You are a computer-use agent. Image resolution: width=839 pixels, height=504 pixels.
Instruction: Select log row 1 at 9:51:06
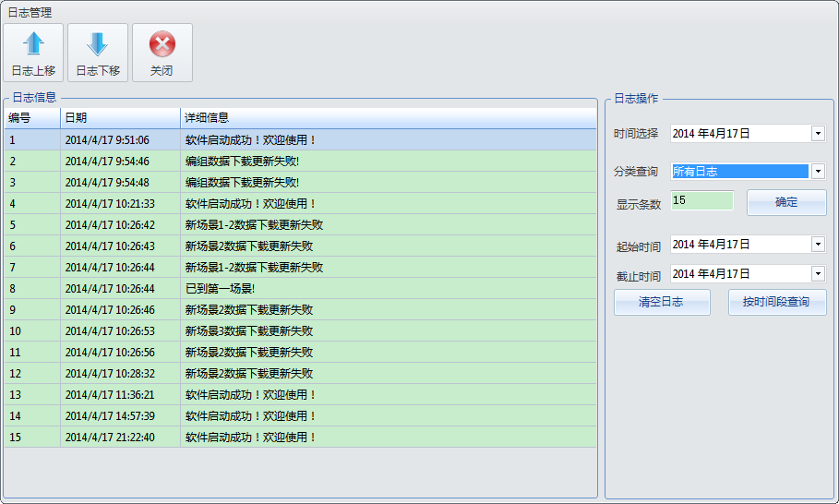tap(107, 140)
